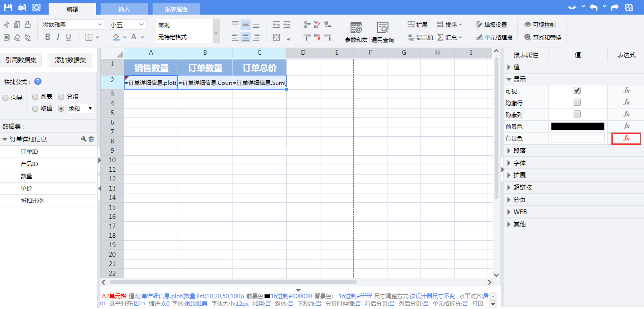644x309 pixels.
Task: Enable the 隐藏行 hide row checkbox
Action: (x=577, y=102)
